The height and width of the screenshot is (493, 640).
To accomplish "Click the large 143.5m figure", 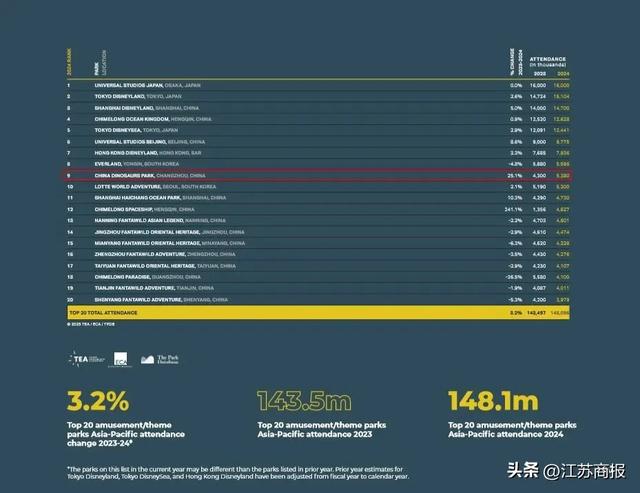I will 304,401.
